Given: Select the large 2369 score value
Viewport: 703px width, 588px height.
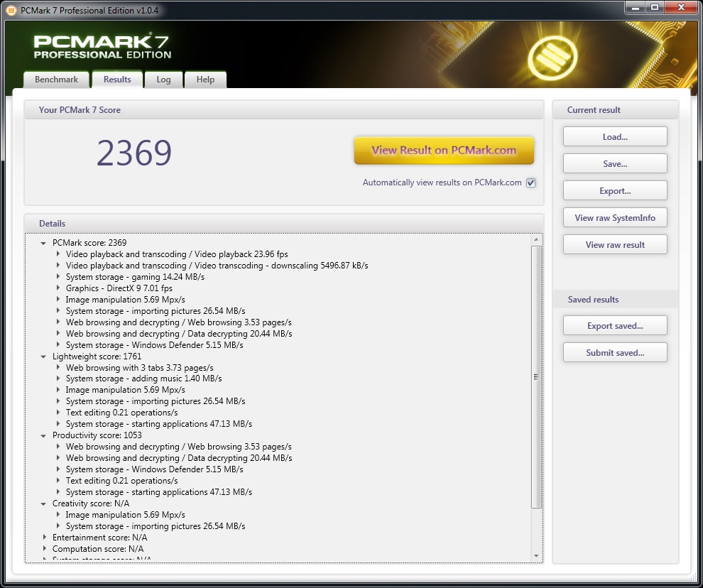Looking at the screenshot, I should coord(134,153).
